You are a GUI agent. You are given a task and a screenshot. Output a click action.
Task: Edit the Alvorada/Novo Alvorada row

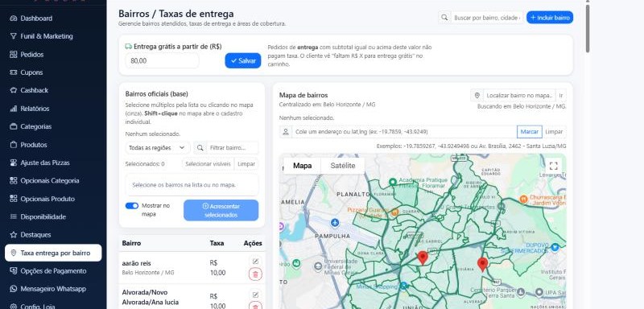pos(255,295)
